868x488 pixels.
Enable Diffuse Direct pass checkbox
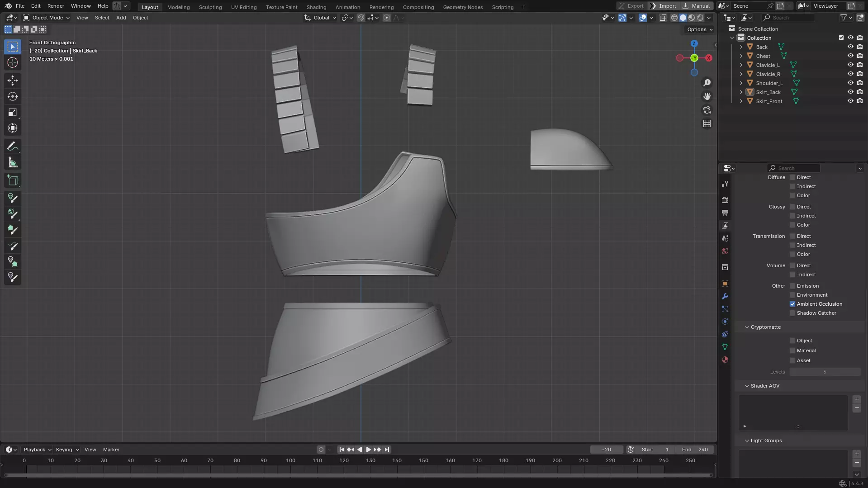click(x=792, y=177)
